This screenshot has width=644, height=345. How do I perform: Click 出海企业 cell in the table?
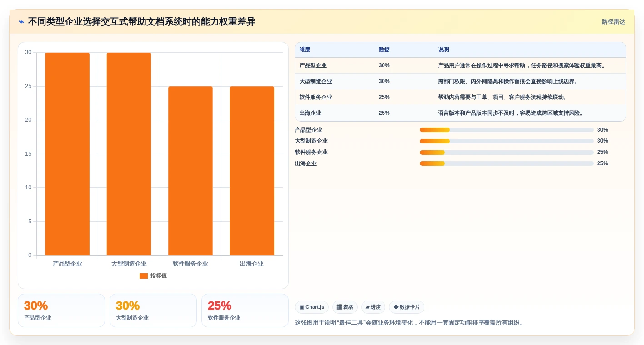click(x=310, y=113)
